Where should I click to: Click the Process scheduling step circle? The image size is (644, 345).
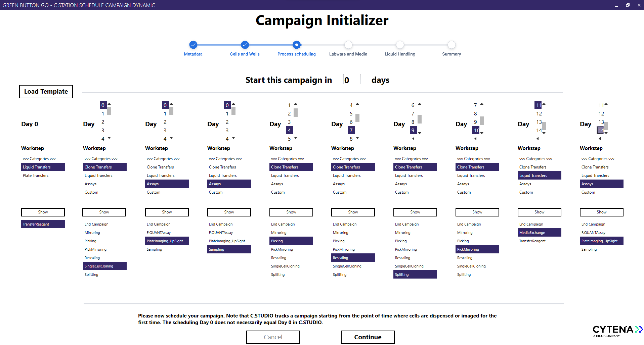pos(296,45)
